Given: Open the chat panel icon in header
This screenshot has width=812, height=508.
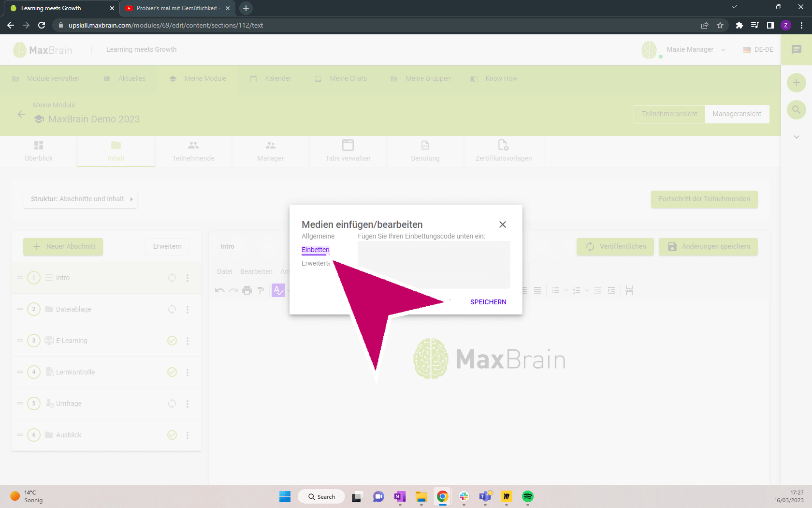Looking at the screenshot, I should click(797, 49).
